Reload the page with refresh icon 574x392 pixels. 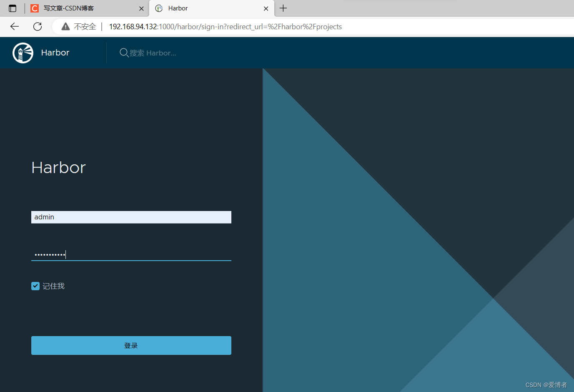click(38, 27)
